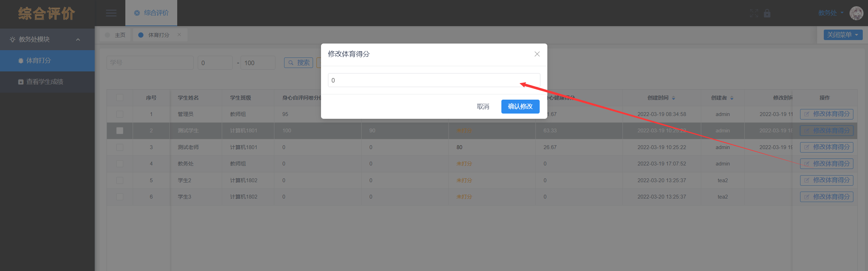868x271 pixels.
Task: Click 修改体育得分 for 测试学生 row
Action: (x=827, y=131)
